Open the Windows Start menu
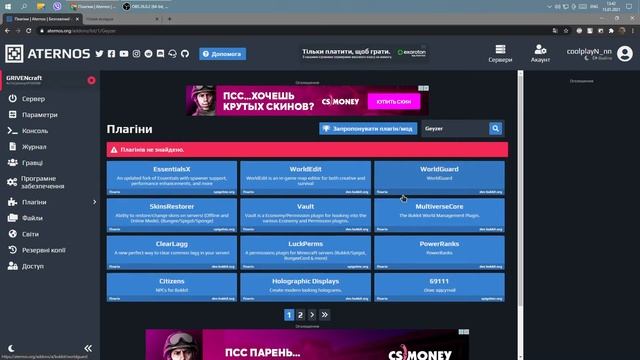 (8, 6)
